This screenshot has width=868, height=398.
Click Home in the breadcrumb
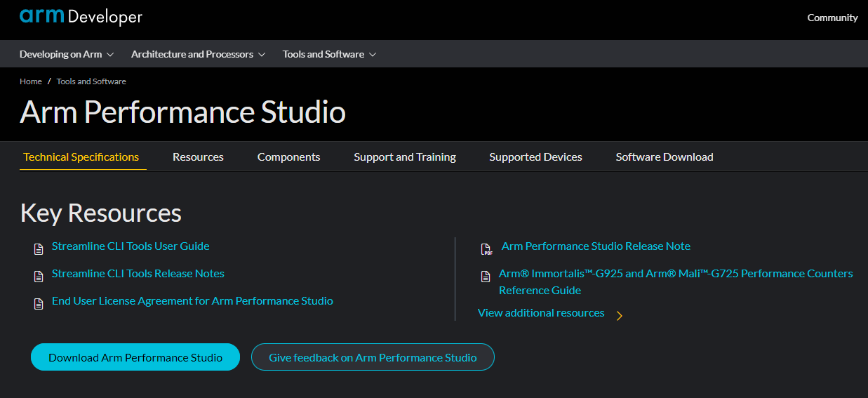[31, 81]
